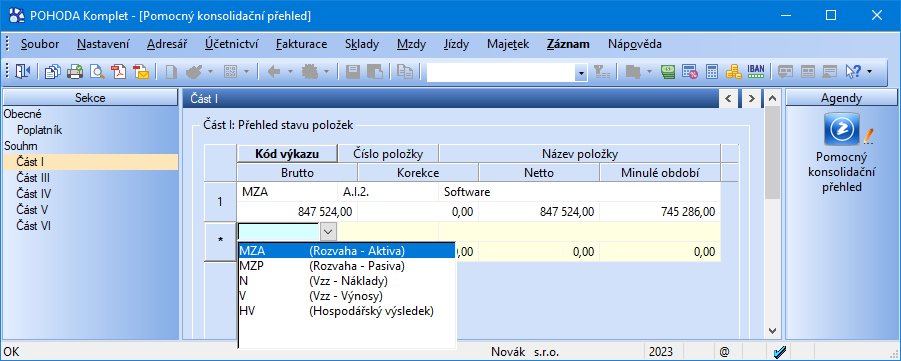Screen dimensions: 901x361
Task: Choose V (Vzz - Výnosy) option
Action: tap(346, 296)
